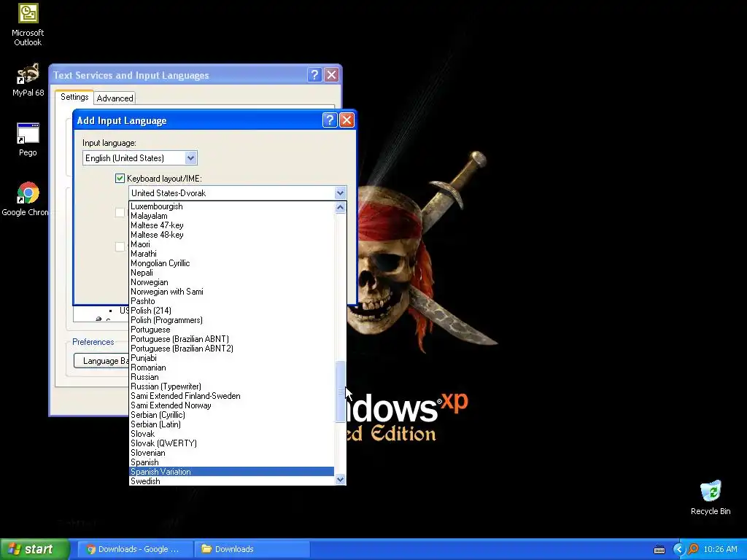Click the keyboard icon in system tray
The width and height of the screenshot is (747, 560).
click(x=659, y=550)
